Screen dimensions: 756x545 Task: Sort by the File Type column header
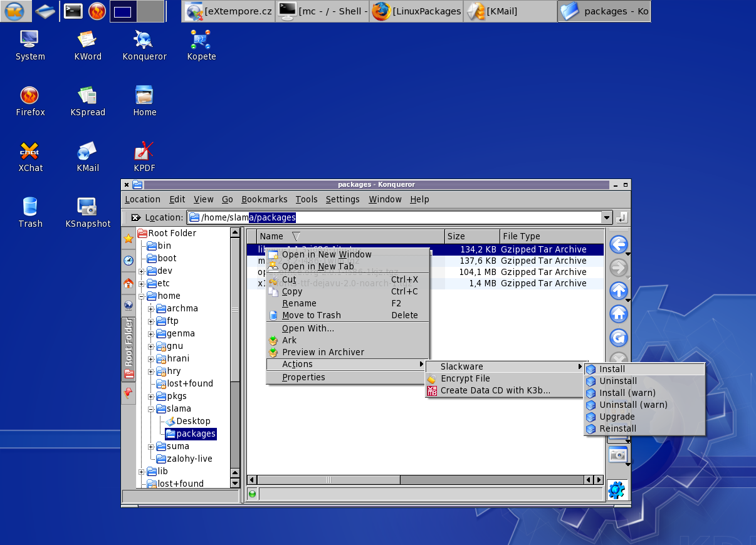(x=552, y=236)
